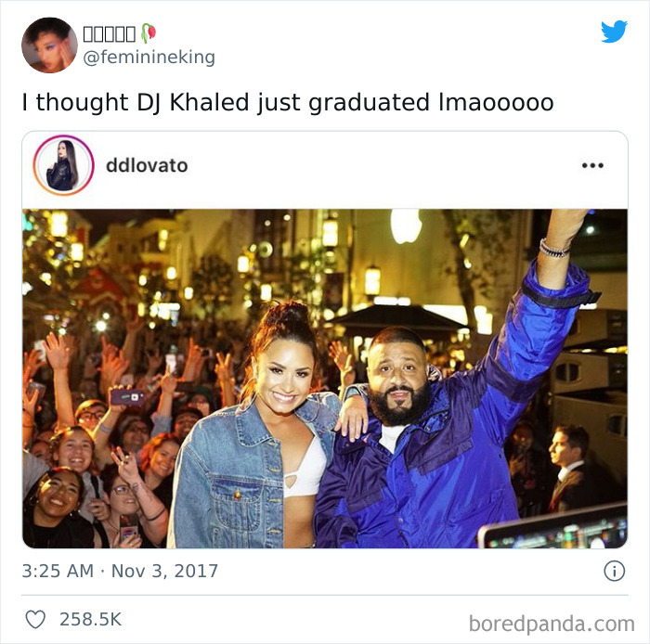Click the "I thought DJ Khaled" tweet text

pyautogui.click(x=287, y=102)
